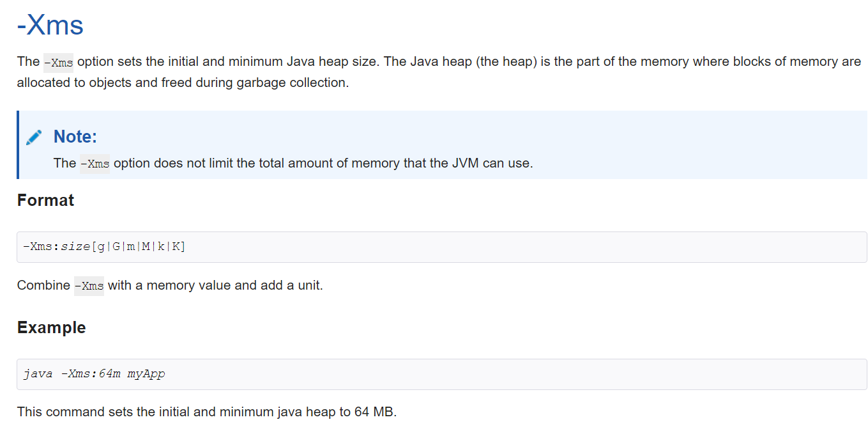Viewport: 868px width, 438px height.
Task: Click the word java in example command
Action: click(x=38, y=374)
